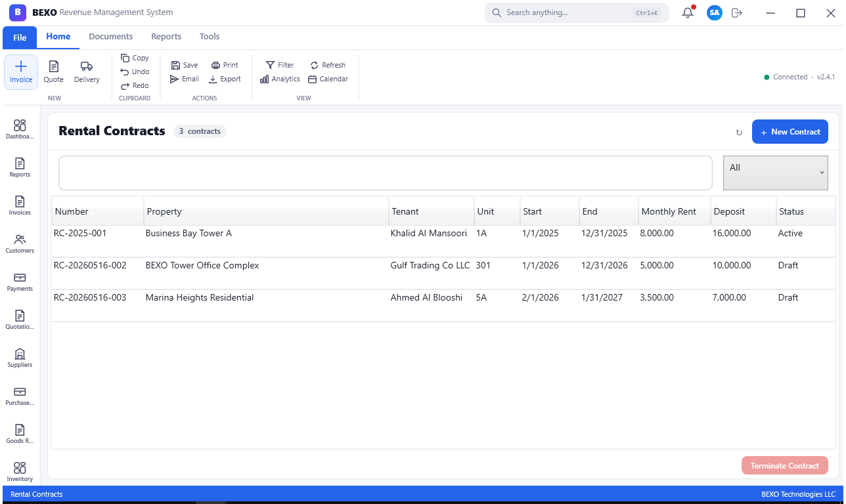The height and width of the screenshot is (504, 846).
Task: Sort by the Number column header
Action: click(x=98, y=211)
